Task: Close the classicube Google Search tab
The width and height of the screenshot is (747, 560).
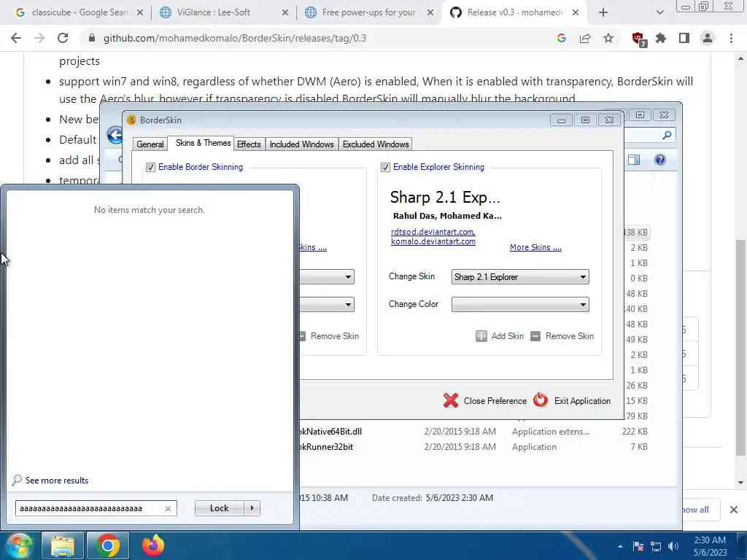Action: (140, 12)
